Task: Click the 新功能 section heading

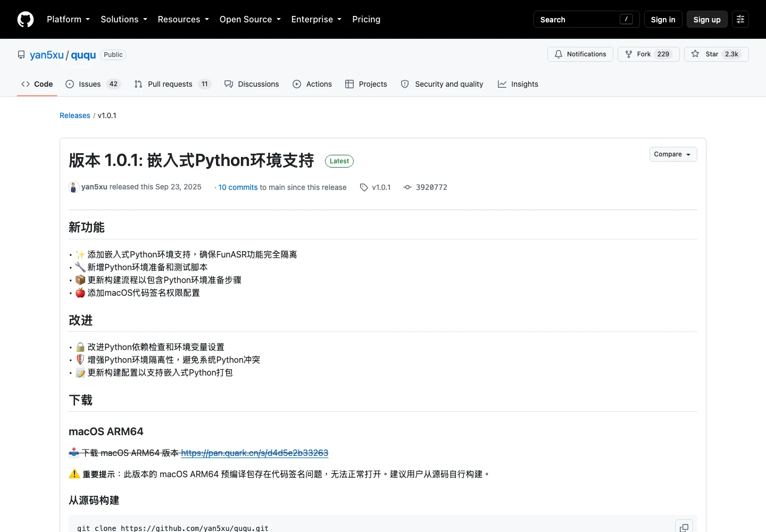Action: pos(87,227)
